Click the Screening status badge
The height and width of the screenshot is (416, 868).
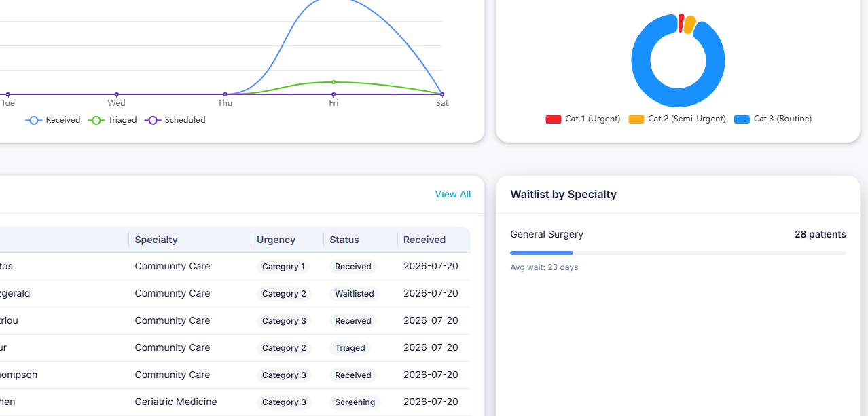coord(355,402)
